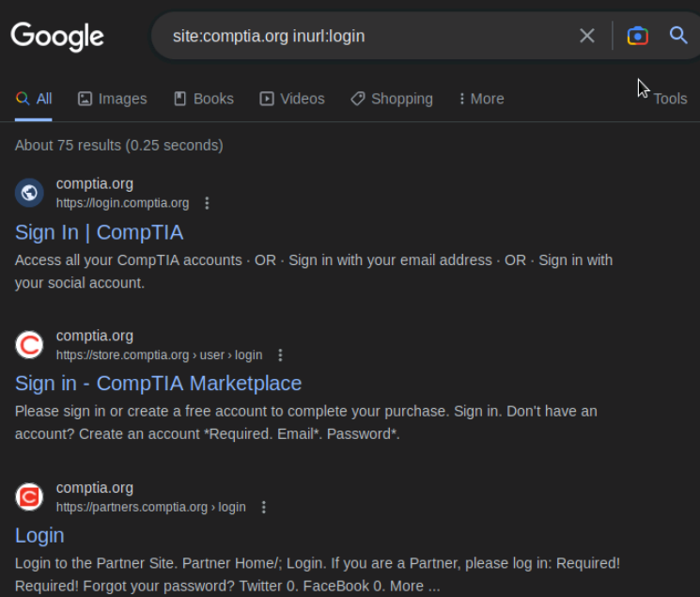Open the Sign In | CompTIA result

(x=99, y=232)
